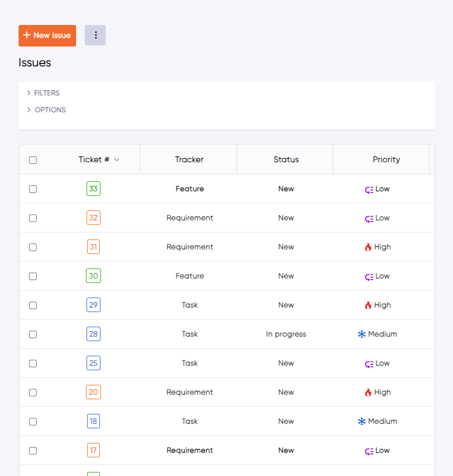Image resolution: width=453 pixels, height=476 pixels.
Task: Click the Low priority icon on ticket 33
Action: click(x=368, y=188)
